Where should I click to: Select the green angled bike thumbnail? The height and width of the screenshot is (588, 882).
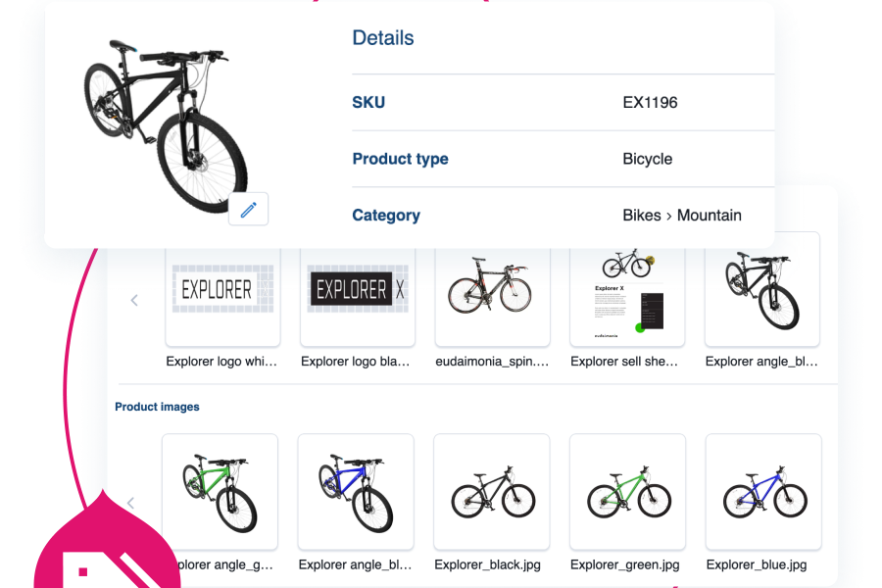pyautogui.click(x=220, y=491)
